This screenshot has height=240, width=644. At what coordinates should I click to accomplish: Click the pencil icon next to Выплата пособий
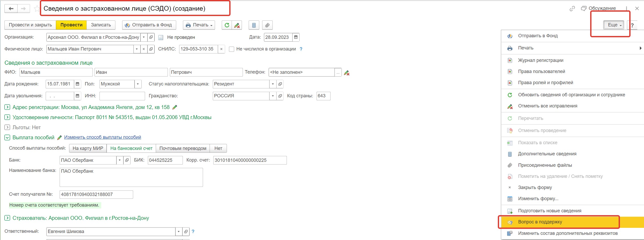pyautogui.click(x=60, y=137)
